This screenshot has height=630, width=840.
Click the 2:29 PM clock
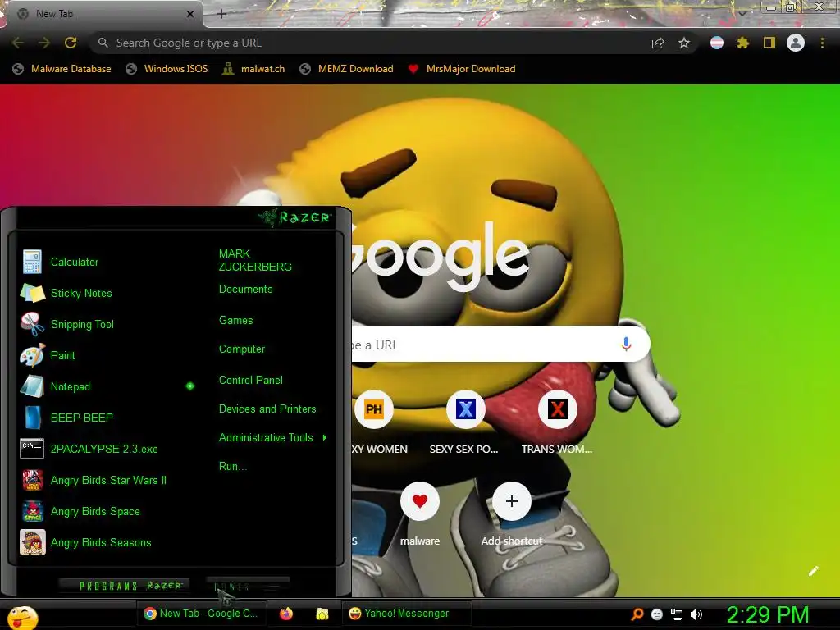[x=767, y=614]
